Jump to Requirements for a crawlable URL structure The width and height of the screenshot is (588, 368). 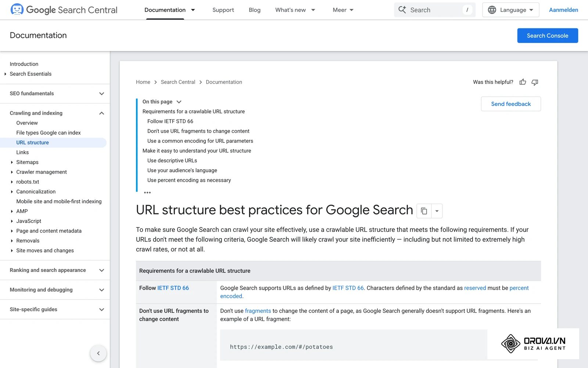194,112
